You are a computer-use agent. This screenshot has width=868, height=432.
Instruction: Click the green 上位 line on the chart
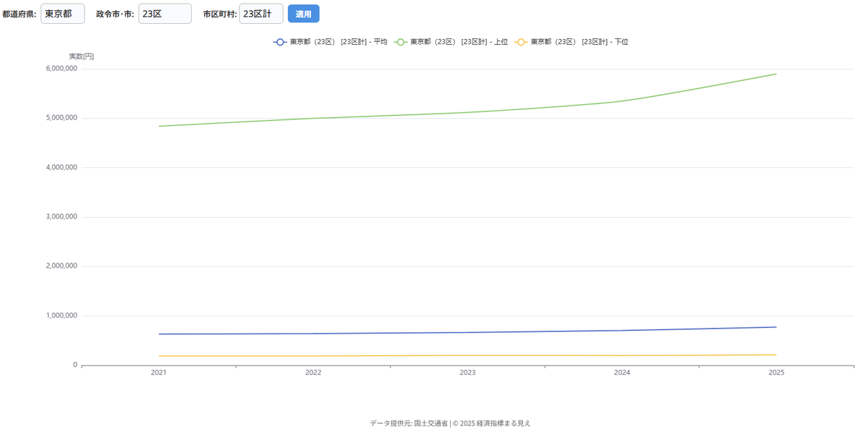coord(467,112)
